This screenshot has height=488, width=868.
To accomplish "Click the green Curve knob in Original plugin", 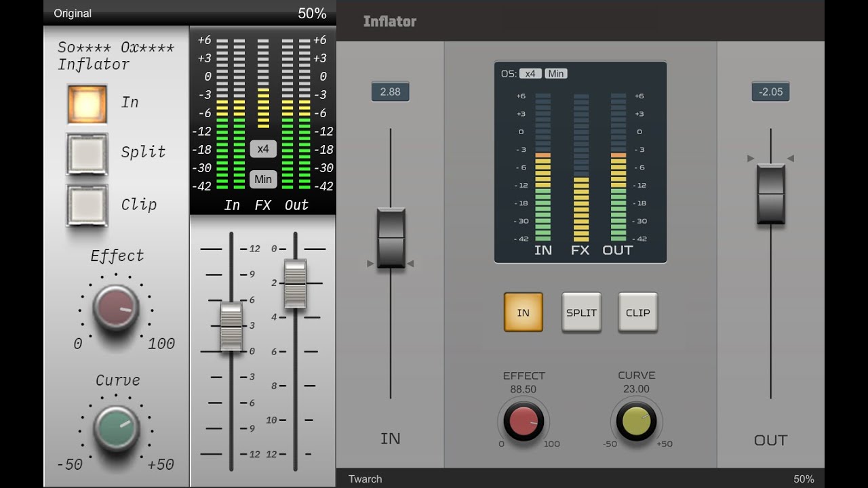I will pos(116,429).
